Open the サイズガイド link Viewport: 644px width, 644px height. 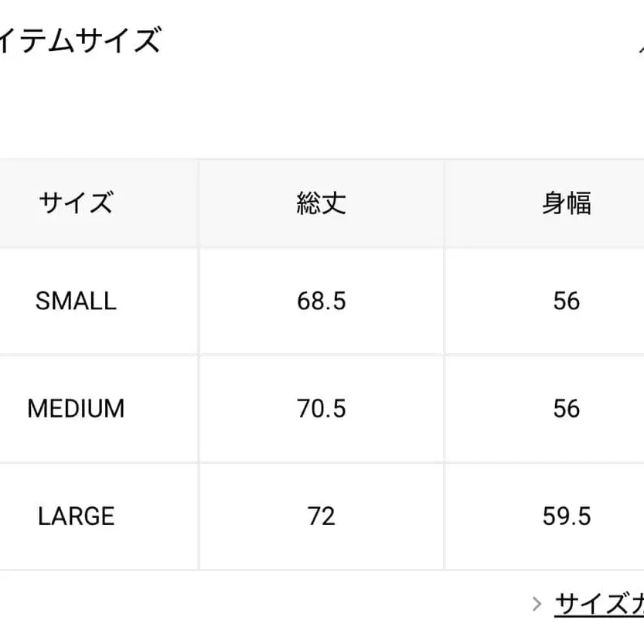point(600,604)
